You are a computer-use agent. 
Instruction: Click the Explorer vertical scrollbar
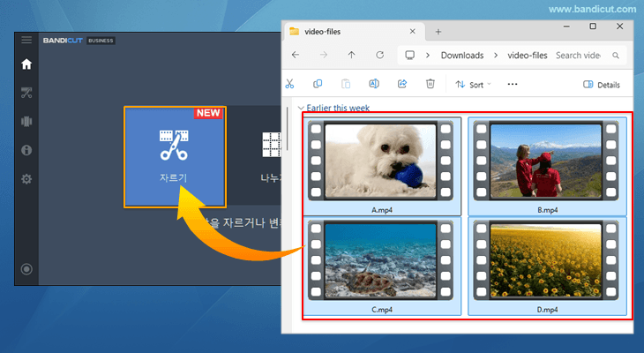(x=287, y=129)
